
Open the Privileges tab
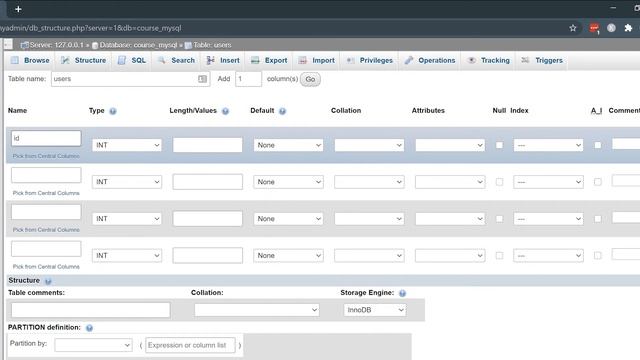(x=369, y=60)
